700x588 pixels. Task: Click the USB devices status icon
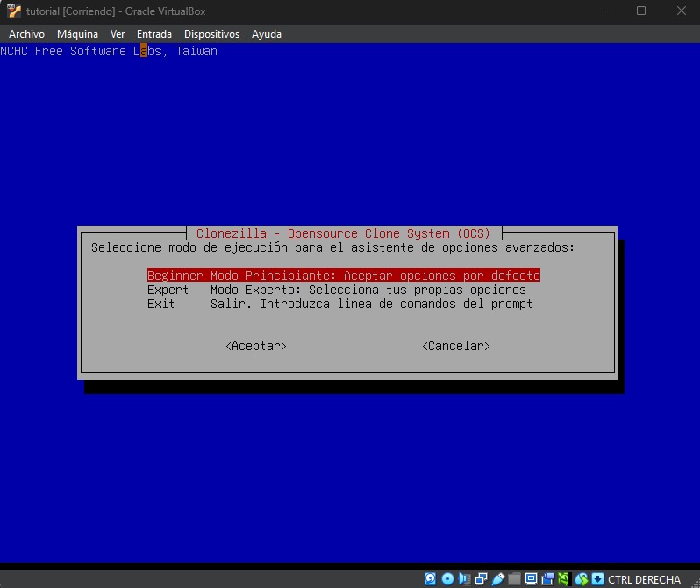498,579
